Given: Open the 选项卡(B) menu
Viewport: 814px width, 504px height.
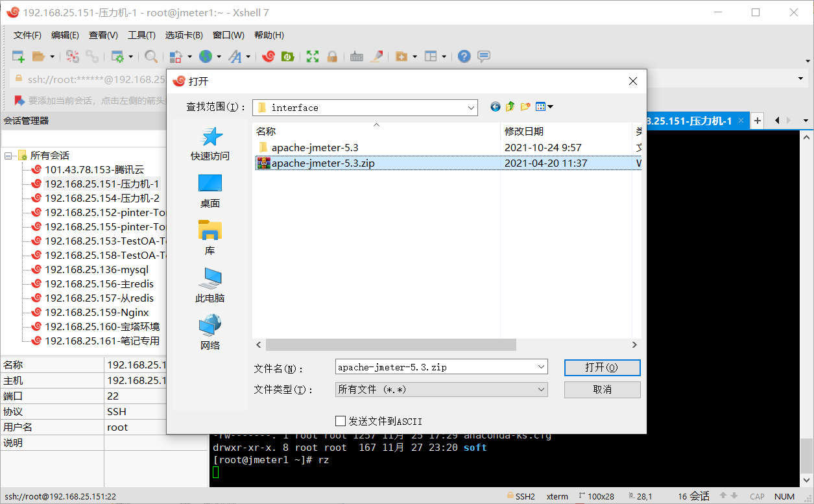Looking at the screenshot, I should pyautogui.click(x=184, y=35).
